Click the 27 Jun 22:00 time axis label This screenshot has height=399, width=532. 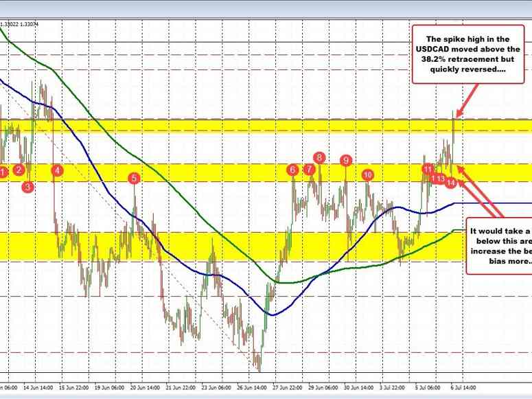point(288,387)
